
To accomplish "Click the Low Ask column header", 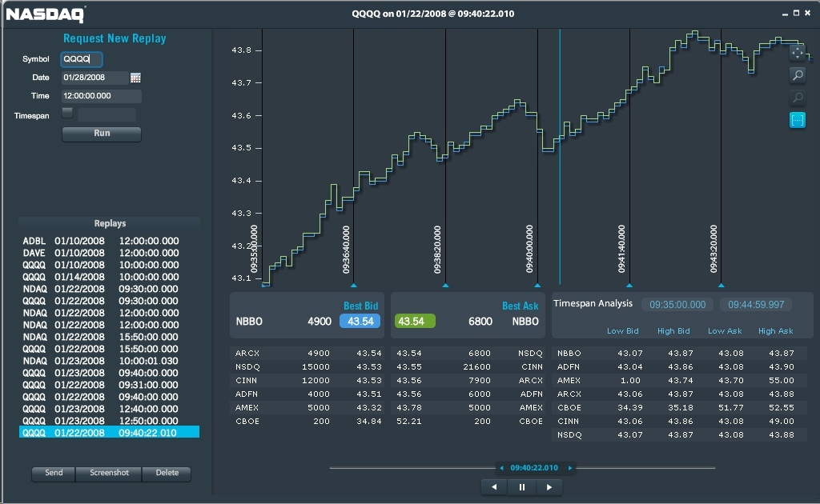I will coord(724,331).
